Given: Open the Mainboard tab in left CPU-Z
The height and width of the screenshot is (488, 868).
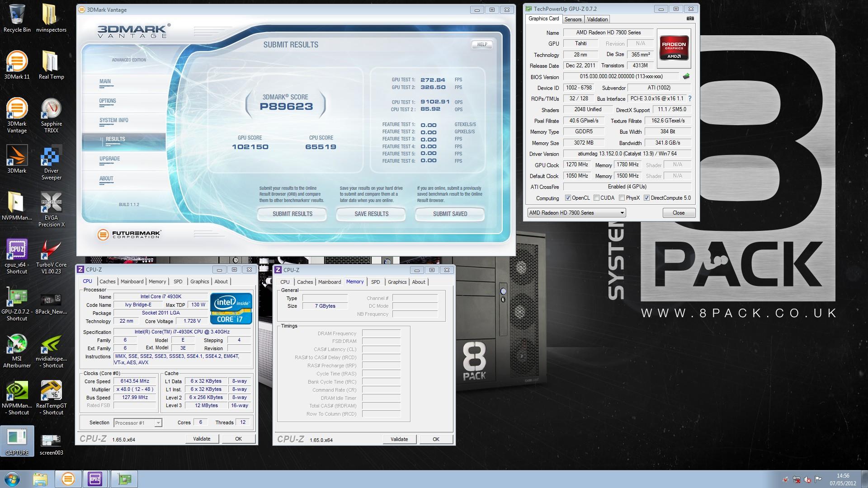Looking at the screenshot, I should click(x=132, y=282).
